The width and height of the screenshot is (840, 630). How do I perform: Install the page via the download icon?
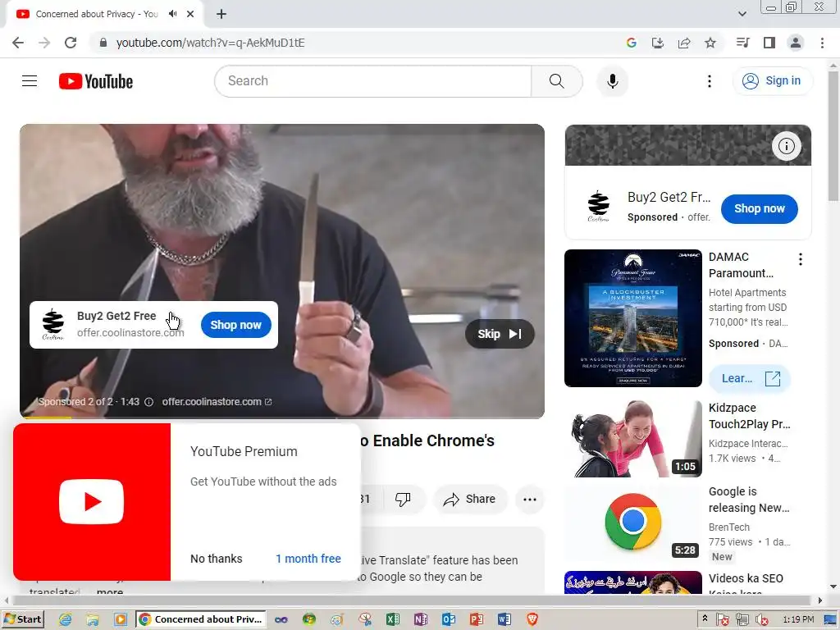(657, 43)
